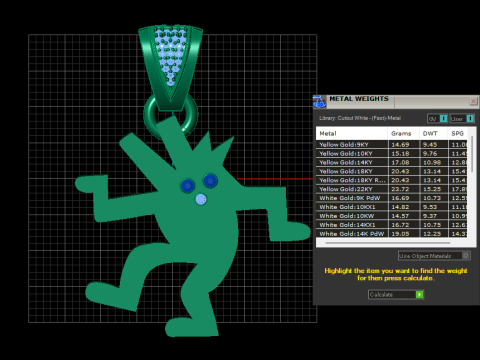The height and width of the screenshot is (360, 480).
Task: Click the 17.08 grams value
Action: (400, 163)
